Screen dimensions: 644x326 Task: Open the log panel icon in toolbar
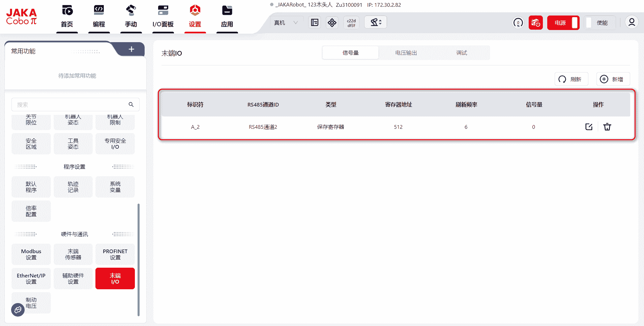315,23
